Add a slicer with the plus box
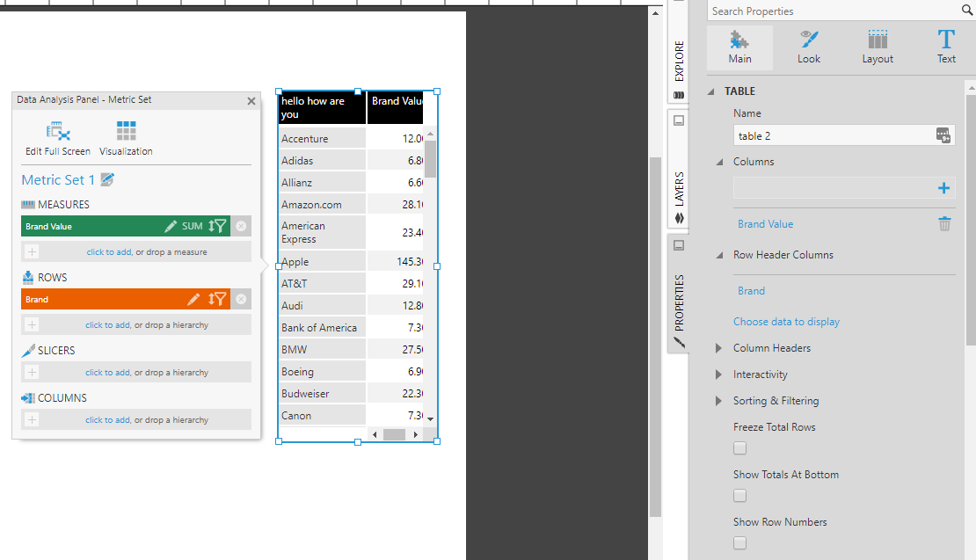Screen dimensions: 976x560 pyautogui.click(x=32, y=372)
